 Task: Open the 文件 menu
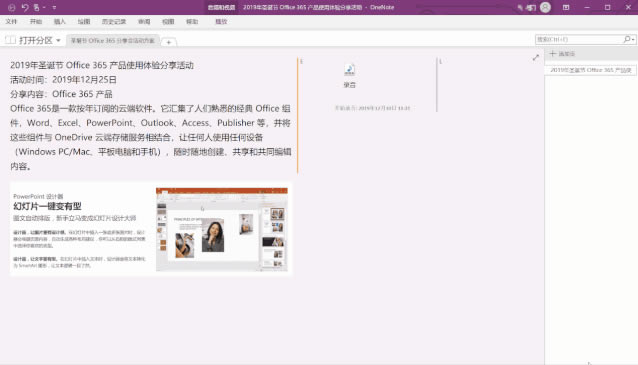(11, 22)
